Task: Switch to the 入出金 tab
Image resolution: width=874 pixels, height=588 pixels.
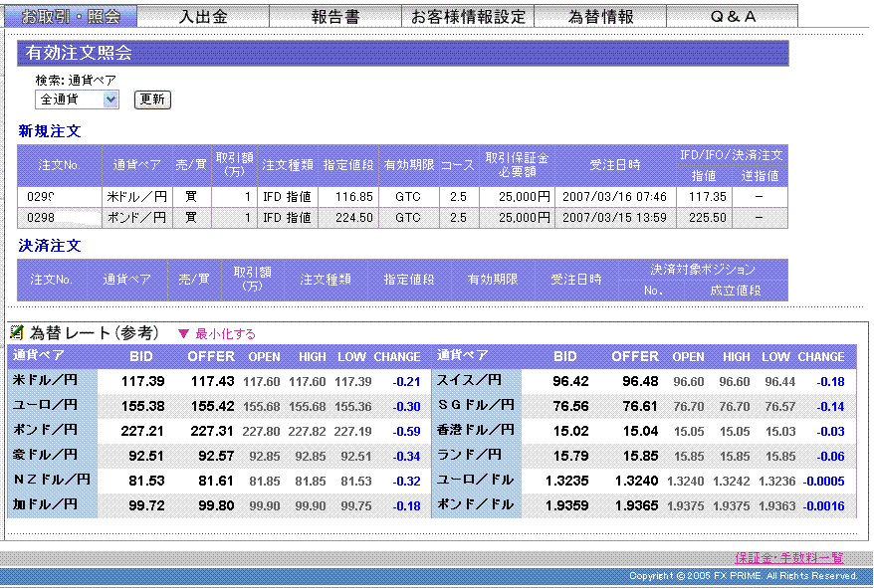Action: 203,16
